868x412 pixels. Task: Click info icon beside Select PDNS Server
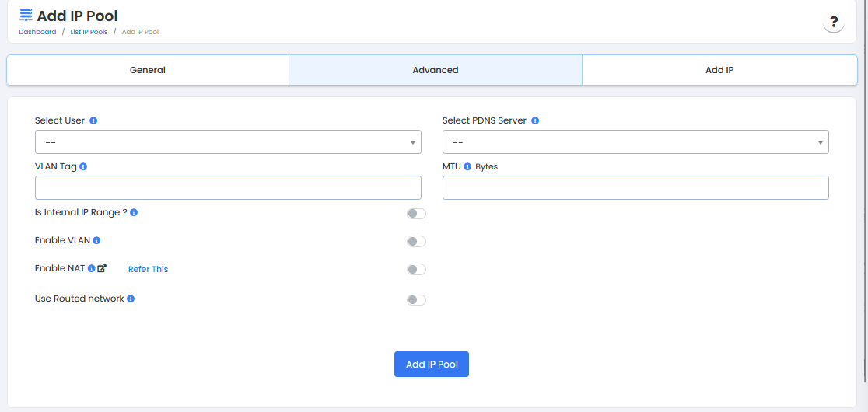(535, 121)
